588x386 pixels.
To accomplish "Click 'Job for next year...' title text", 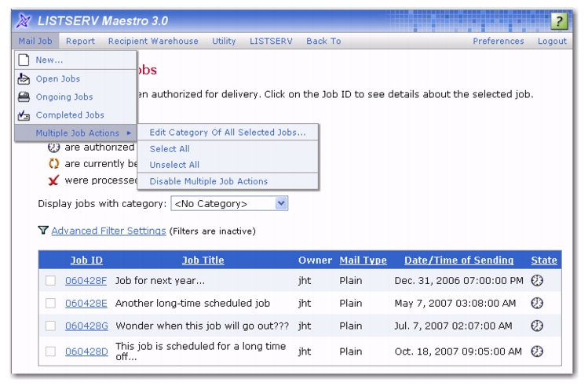I will click(x=160, y=281).
